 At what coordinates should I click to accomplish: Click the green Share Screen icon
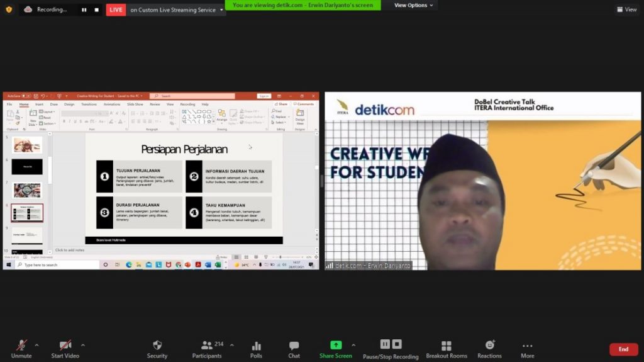[336, 345]
